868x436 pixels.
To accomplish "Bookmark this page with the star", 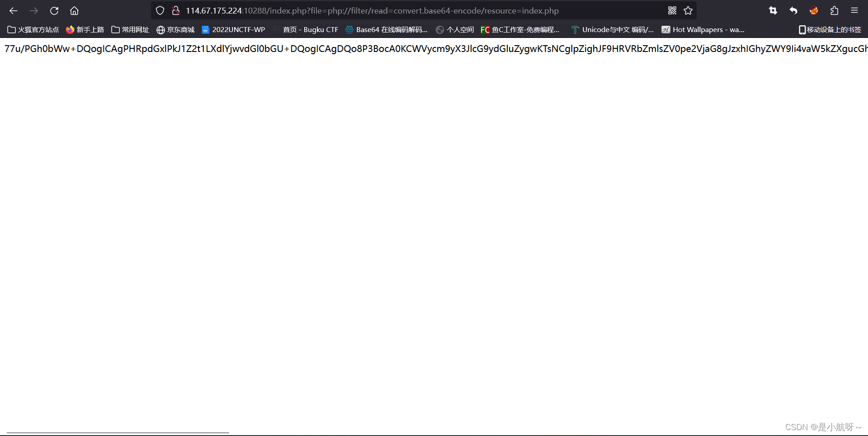I will pyautogui.click(x=688, y=10).
